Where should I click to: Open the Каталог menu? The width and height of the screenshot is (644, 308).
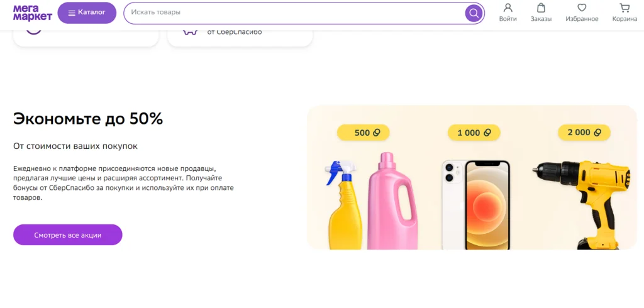(87, 13)
